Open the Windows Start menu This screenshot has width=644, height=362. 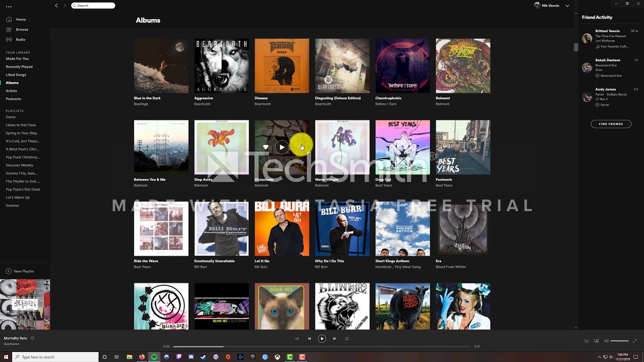pos(6,357)
